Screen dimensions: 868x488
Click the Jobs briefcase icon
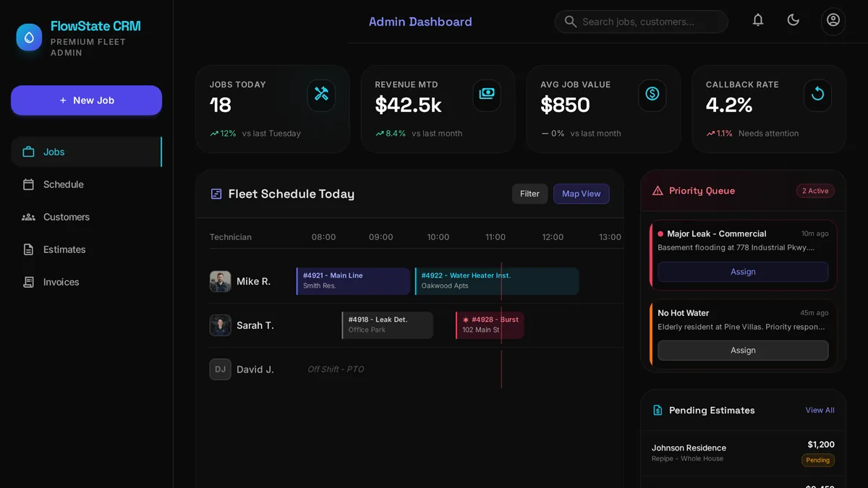coord(29,152)
